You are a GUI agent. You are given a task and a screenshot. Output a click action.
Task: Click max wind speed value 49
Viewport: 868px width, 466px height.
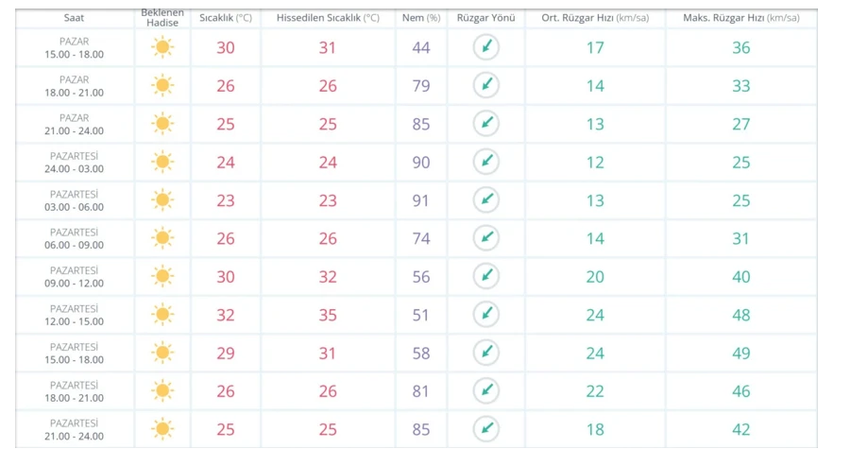pyautogui.click(x=740, y=353)
